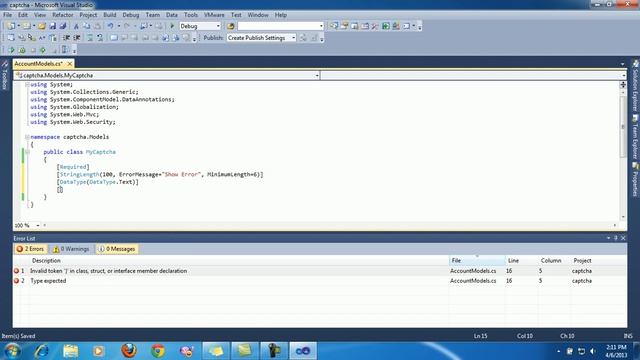Collapse the using directives region

click(x=27, y=84)
